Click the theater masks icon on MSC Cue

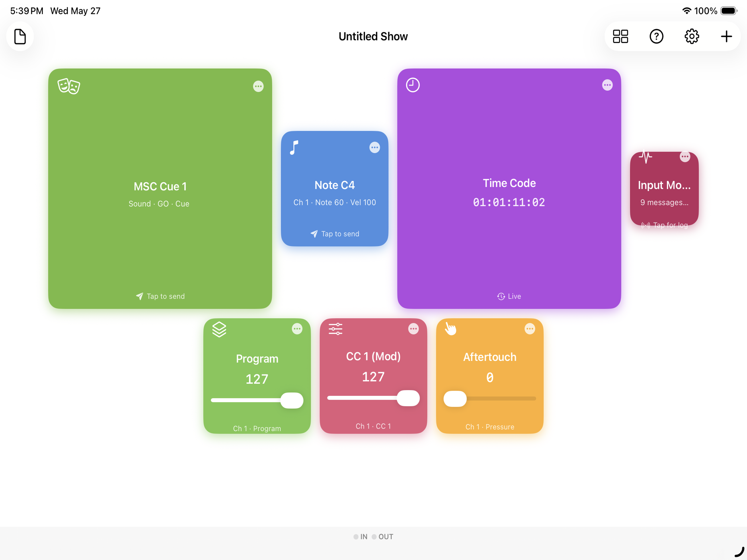[x=69, y=86]
